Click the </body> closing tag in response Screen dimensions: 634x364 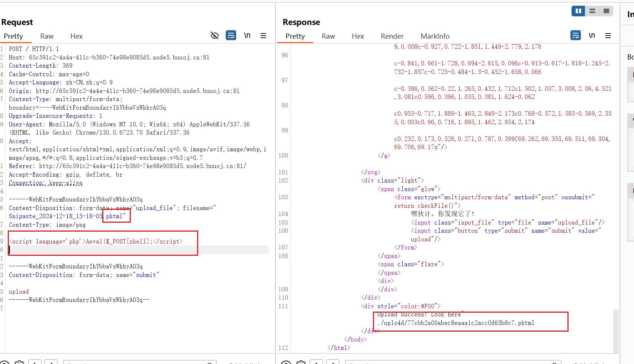[355, 340]
